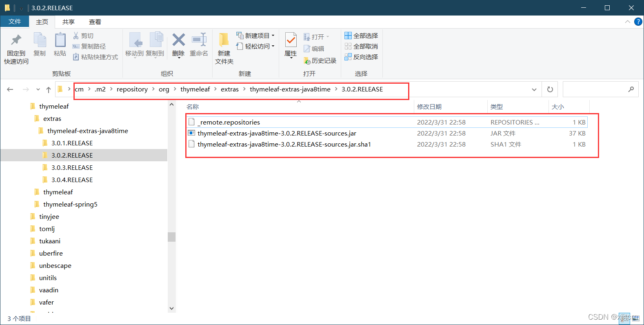The width and height of the screenshot is (644, 325).
Task: Open the Open (打开) dropdown command
Action: pyautogui.click(x=316, y=37)
